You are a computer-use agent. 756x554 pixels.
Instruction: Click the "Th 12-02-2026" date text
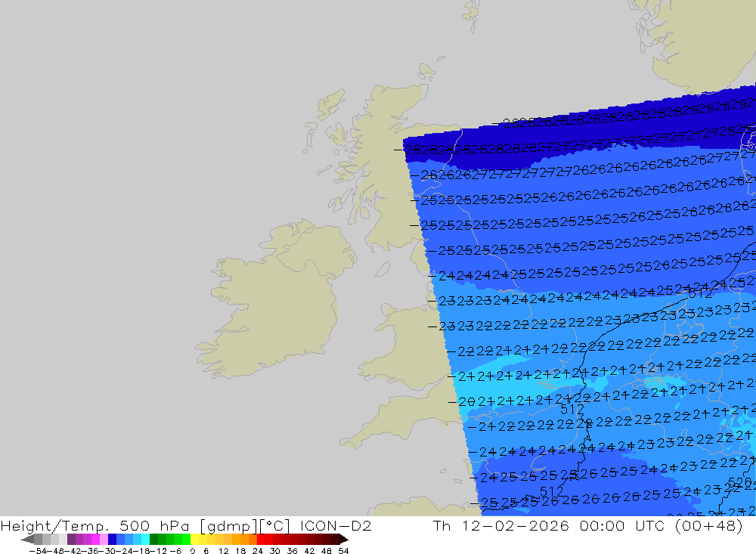pos(501,525)
